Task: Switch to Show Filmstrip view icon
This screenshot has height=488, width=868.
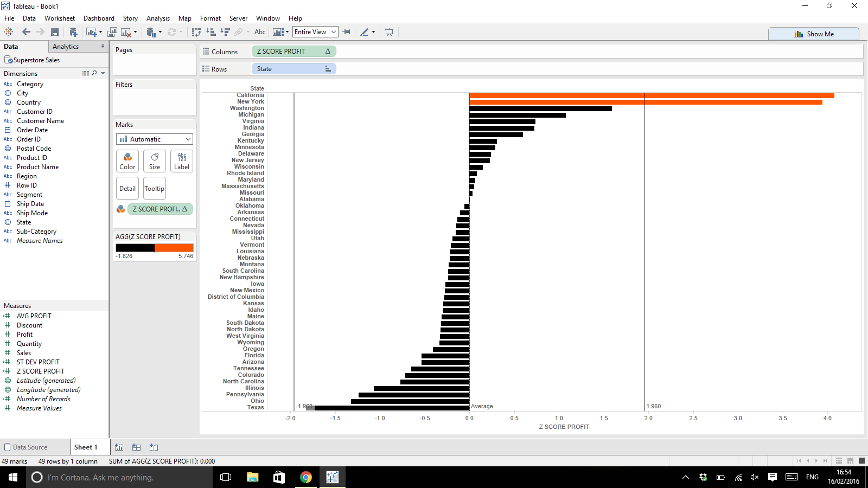Action: [x=850, y=461]
